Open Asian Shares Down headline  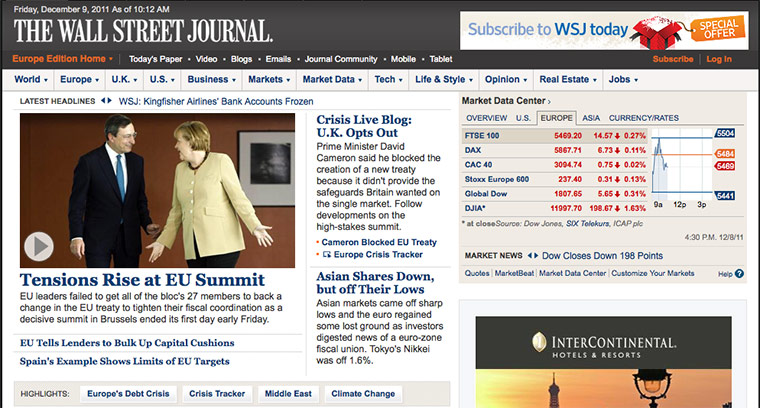375,282
